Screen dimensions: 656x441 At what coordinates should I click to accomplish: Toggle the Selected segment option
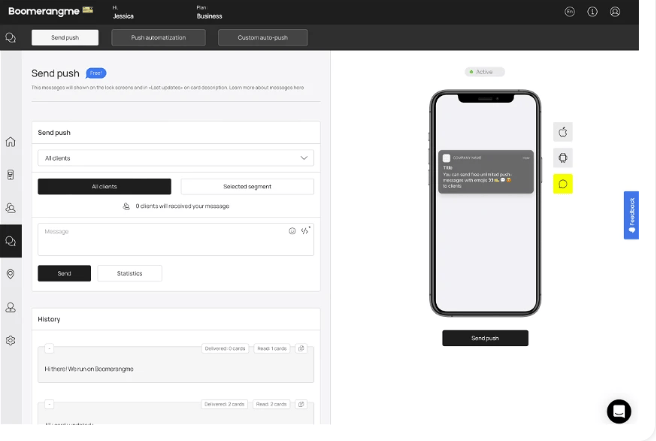click(x=247, y=187)
